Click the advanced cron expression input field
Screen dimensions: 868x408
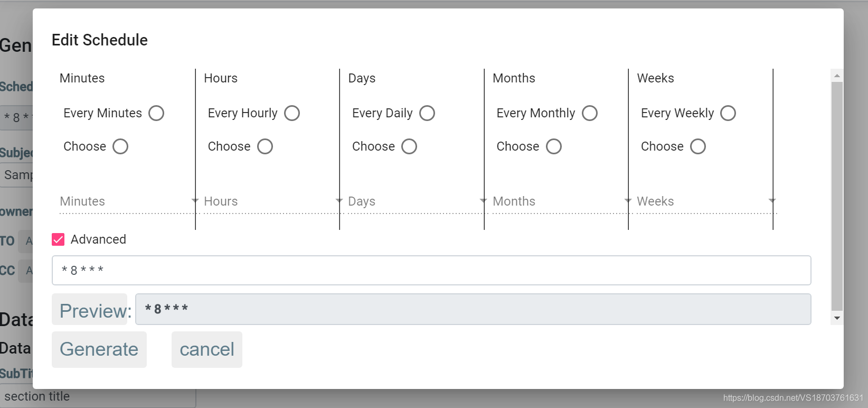[x=431, y=271]
